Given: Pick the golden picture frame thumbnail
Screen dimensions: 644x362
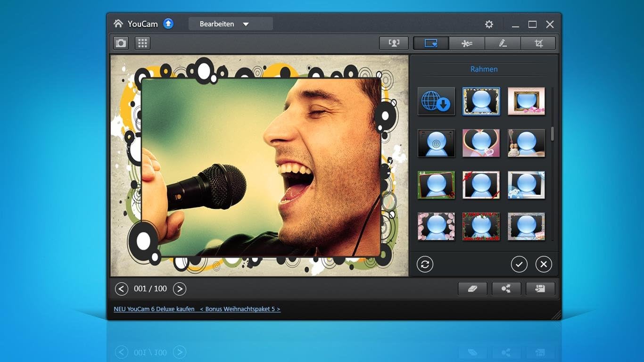Looking at the screenshot, I should tap(526, 101).
